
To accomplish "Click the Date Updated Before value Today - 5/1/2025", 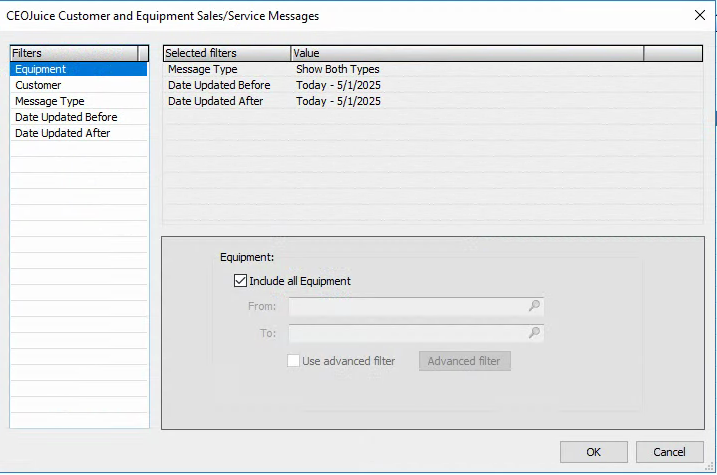I will tap(338, 85).
